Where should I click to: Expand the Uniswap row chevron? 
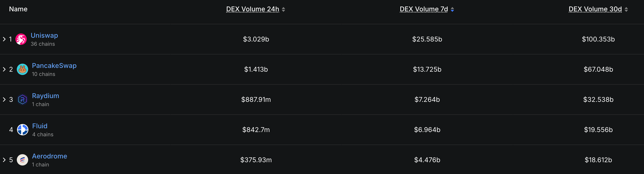4,39
